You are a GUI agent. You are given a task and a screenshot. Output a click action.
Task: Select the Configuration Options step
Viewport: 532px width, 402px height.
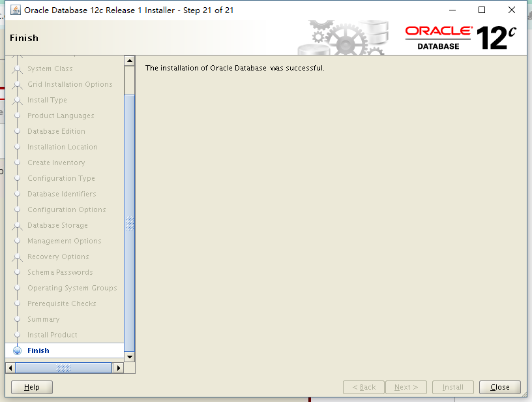click(66, 210)
